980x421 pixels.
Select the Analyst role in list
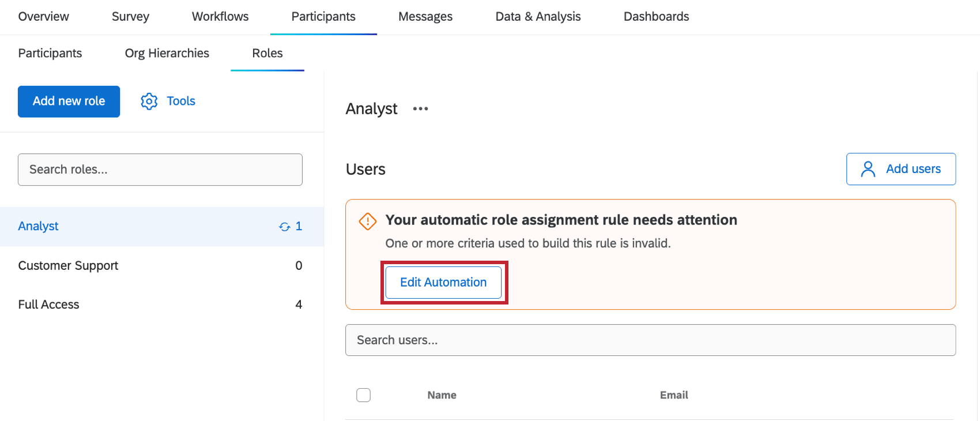pos(161,227)
